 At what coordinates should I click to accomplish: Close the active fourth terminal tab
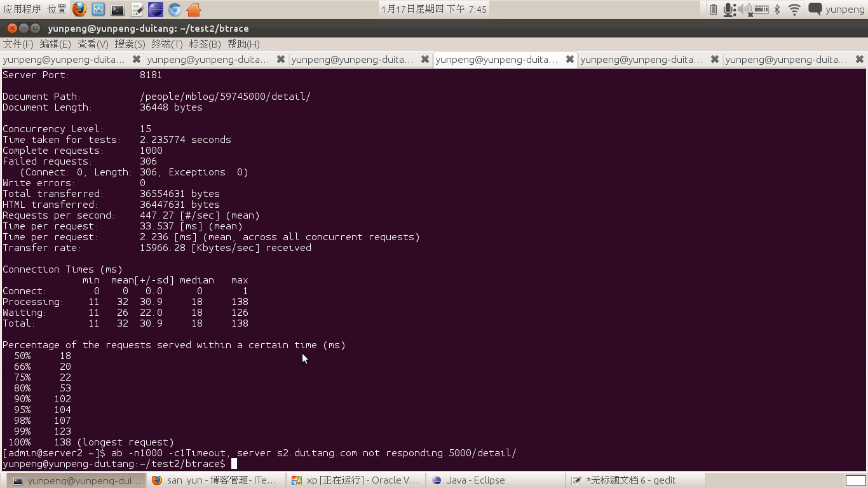[570, 59]
